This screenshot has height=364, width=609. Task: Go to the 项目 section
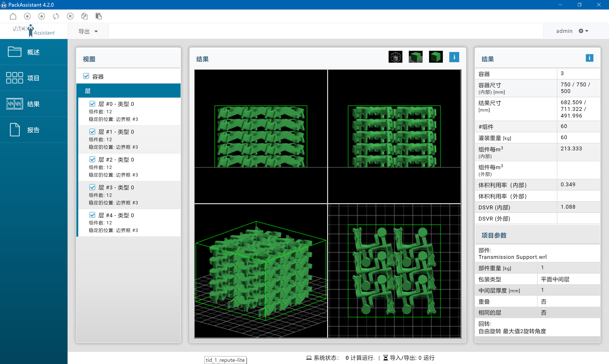coord(34,78)
